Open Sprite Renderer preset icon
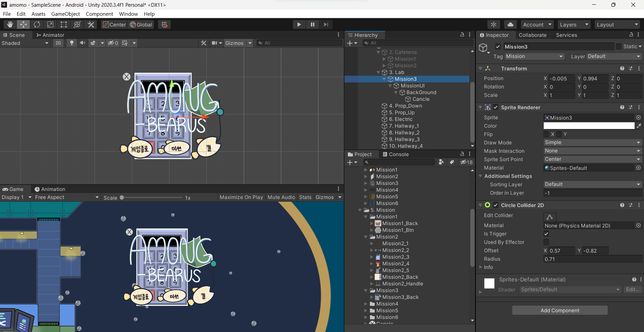Screen dimensions: 644x332 pyautogui.click(x=631, y=107)
